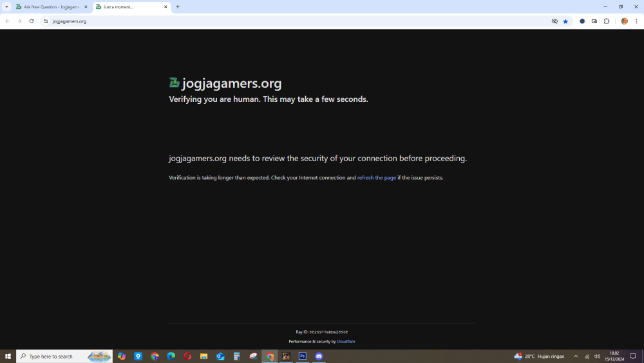Open the Cloudflare link in footer

tap(346, 341)
